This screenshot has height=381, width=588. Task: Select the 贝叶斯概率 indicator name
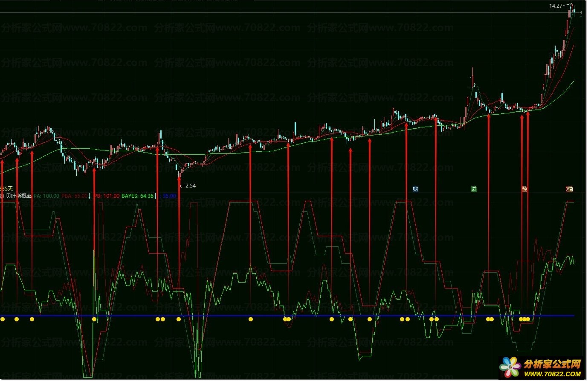19,196
